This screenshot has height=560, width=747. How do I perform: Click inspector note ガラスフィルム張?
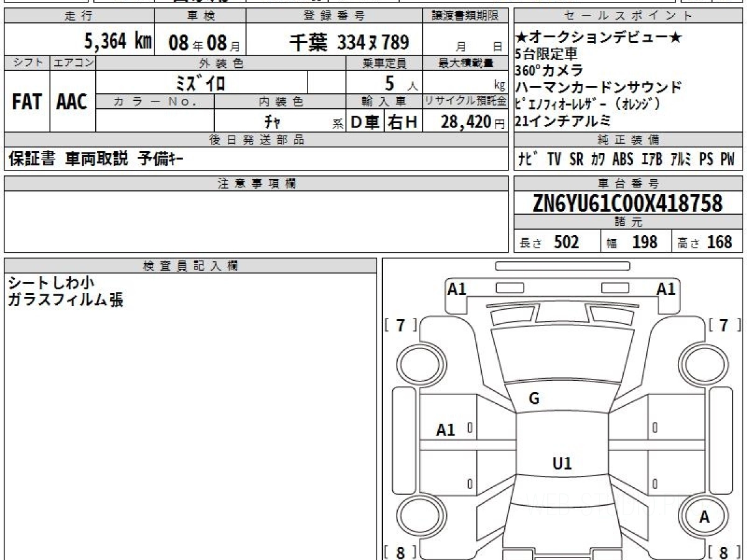pos(65,300)
